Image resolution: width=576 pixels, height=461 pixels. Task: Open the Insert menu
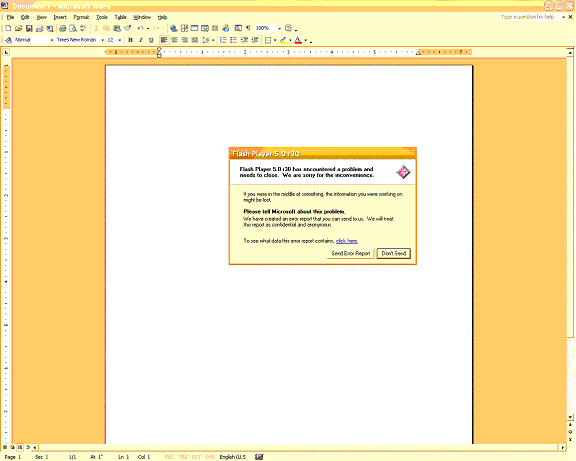pyautogui.click(x=60, y=17)
